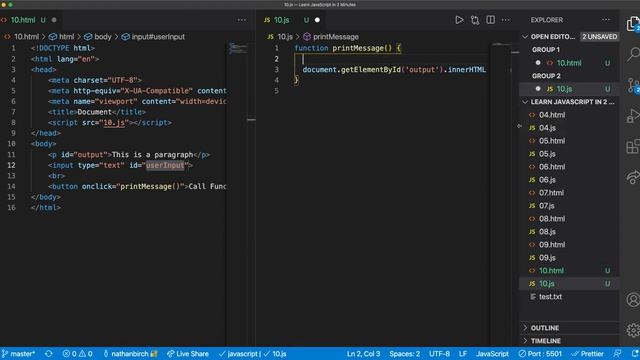
Task: Open Accounts icon in activity bar
Action: (633, 300)
